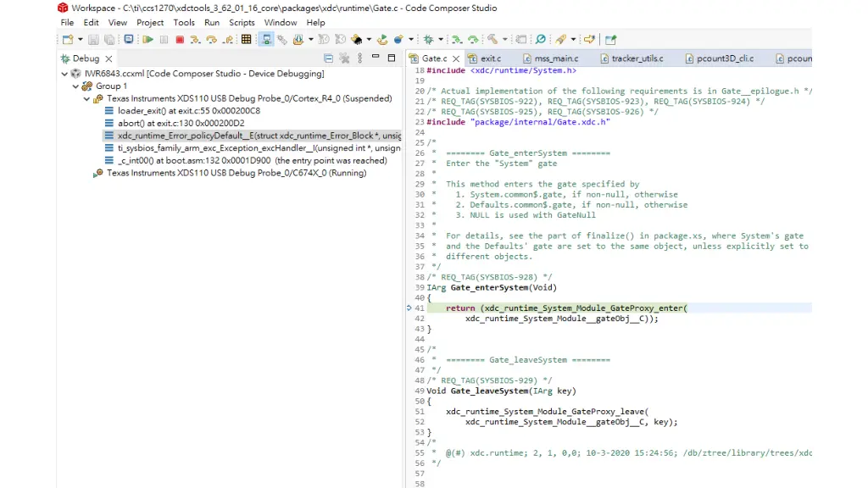Select the loader_exit() stack frame

pos(189,111)
